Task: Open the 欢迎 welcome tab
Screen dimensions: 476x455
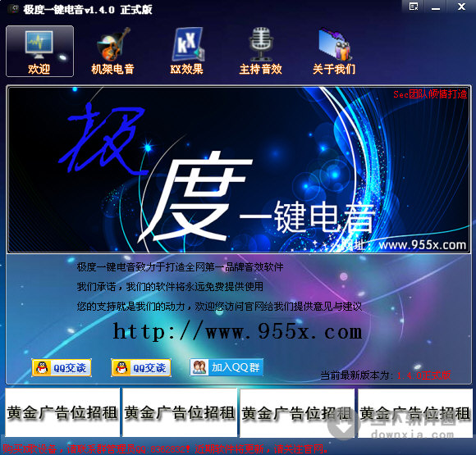Action: [39, 52]
